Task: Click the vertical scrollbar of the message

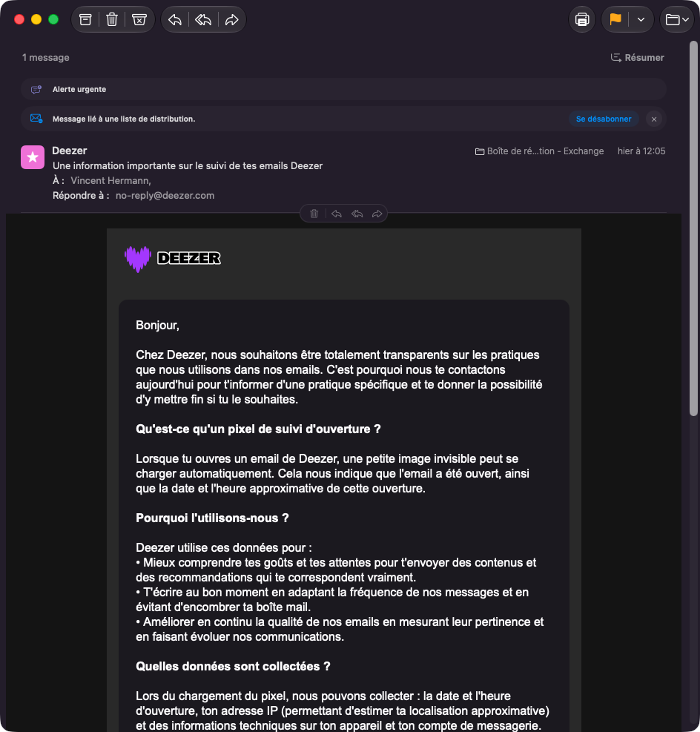Action: point(693,228)
